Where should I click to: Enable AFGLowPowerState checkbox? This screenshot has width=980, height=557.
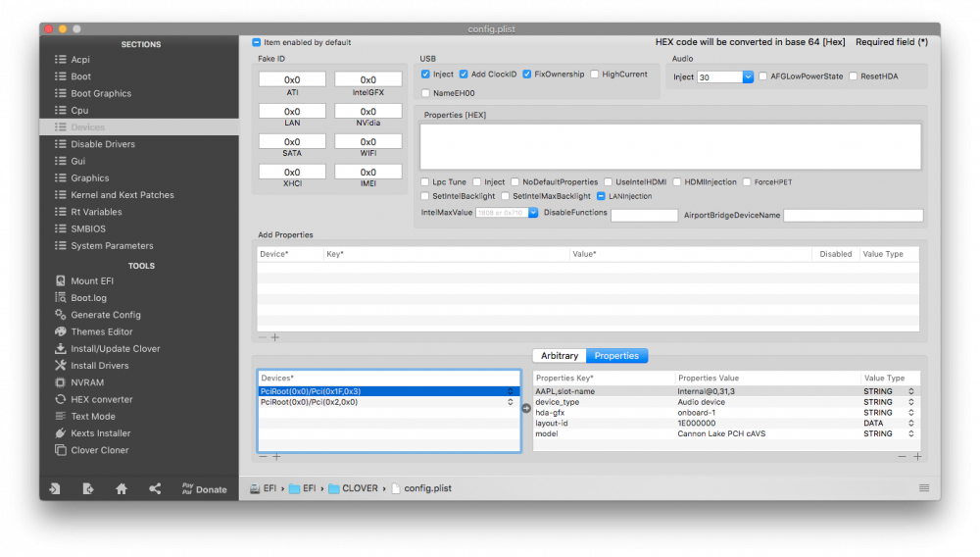click(763, 76)
